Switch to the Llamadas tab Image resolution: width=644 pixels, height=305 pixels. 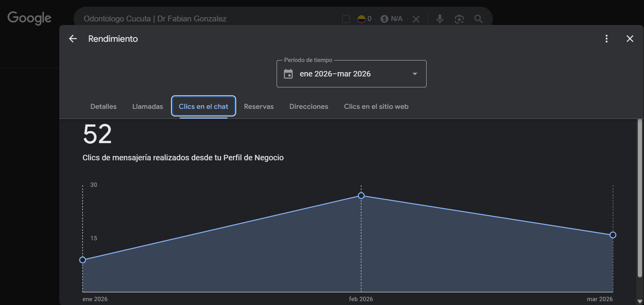pos(148,106)
